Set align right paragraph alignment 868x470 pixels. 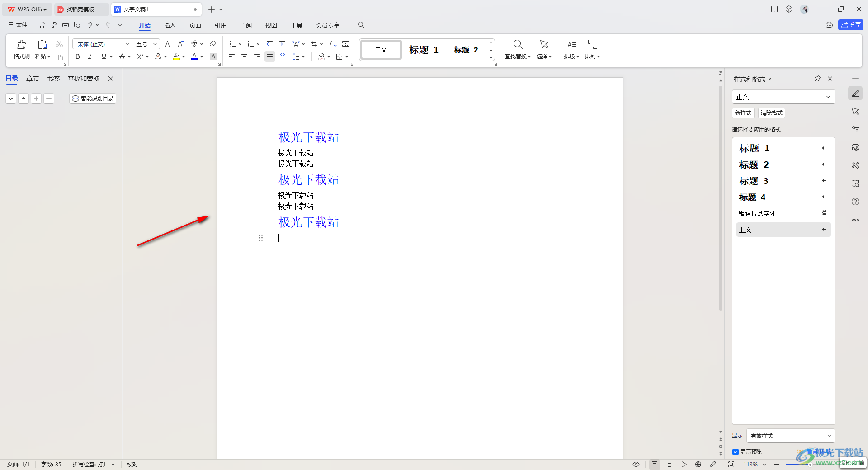257,56
